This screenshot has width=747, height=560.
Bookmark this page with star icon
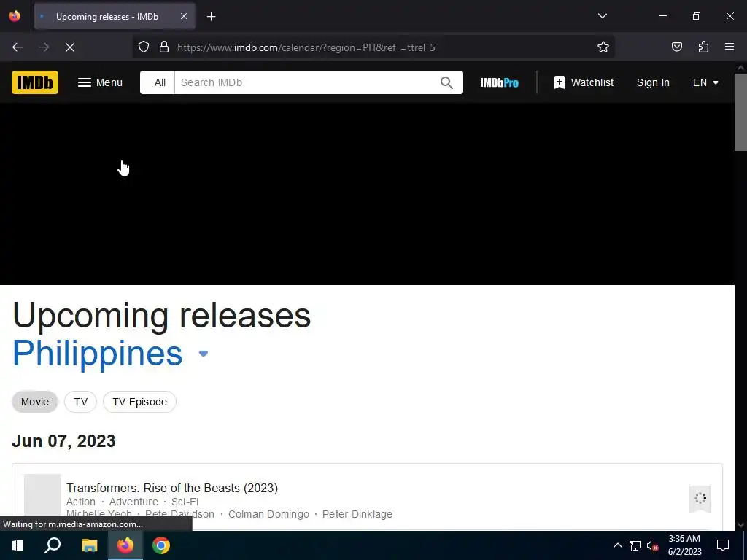click(603, 47)
